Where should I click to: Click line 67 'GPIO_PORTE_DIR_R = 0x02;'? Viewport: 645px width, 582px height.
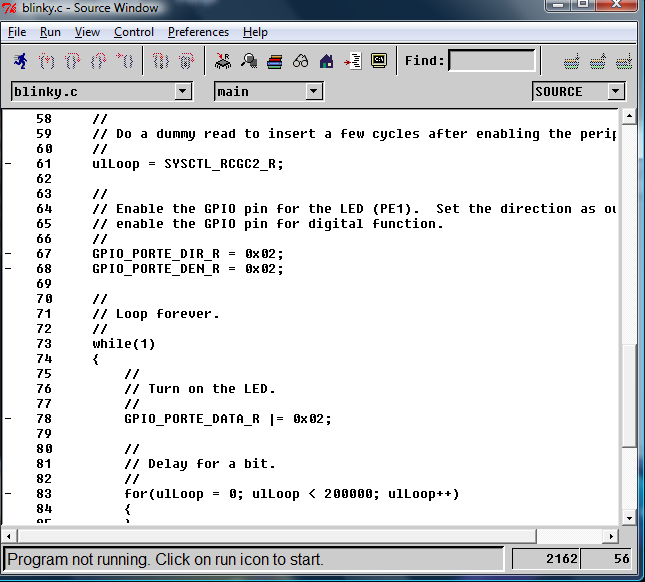pyautogui.click(x=188, y=254)
